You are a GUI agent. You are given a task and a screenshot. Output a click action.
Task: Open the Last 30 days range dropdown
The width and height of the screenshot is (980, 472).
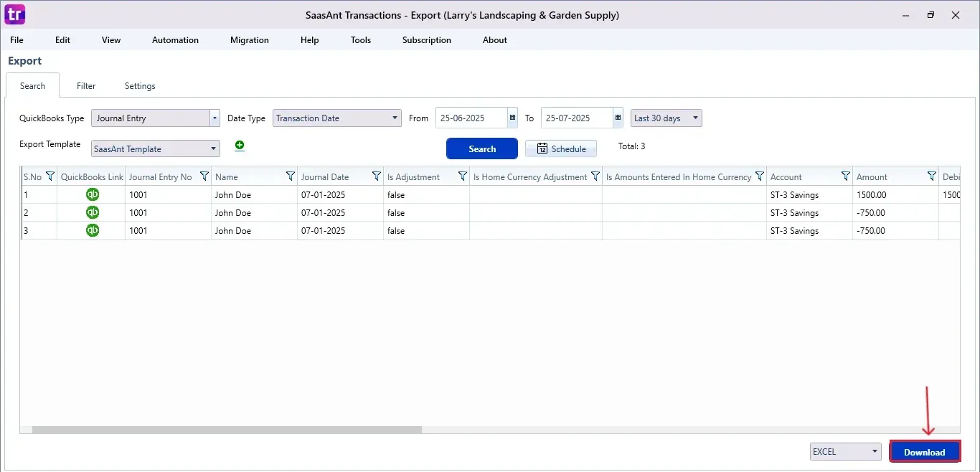pyautogui.click(x=666, y=118)
